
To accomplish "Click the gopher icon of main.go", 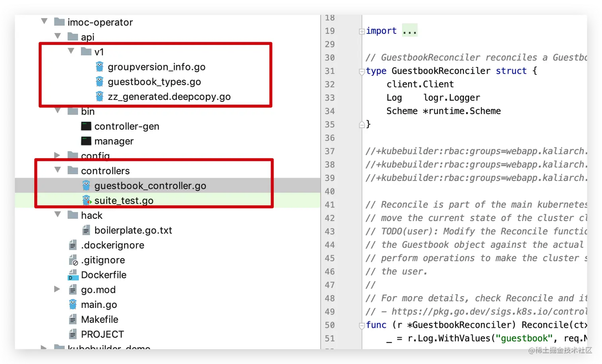I will [72, 304].
